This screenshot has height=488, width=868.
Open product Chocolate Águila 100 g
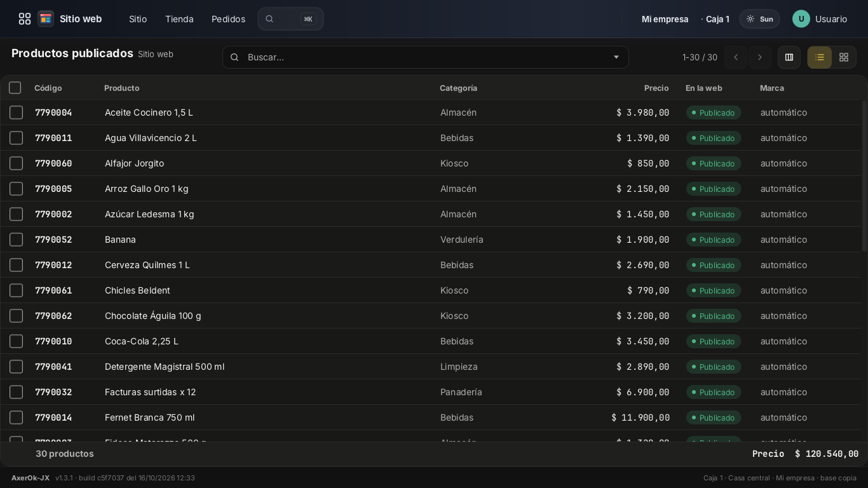tap(153, 316)
